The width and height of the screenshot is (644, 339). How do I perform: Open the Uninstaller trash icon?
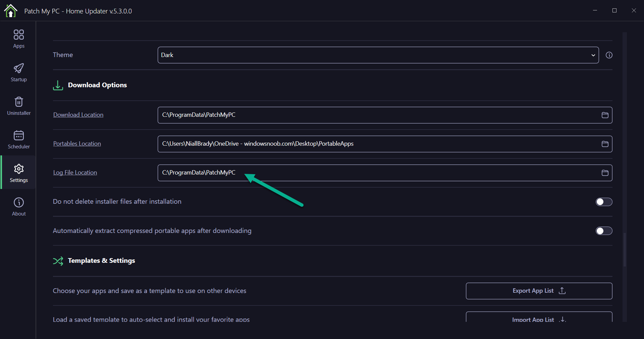coord(19,106)
